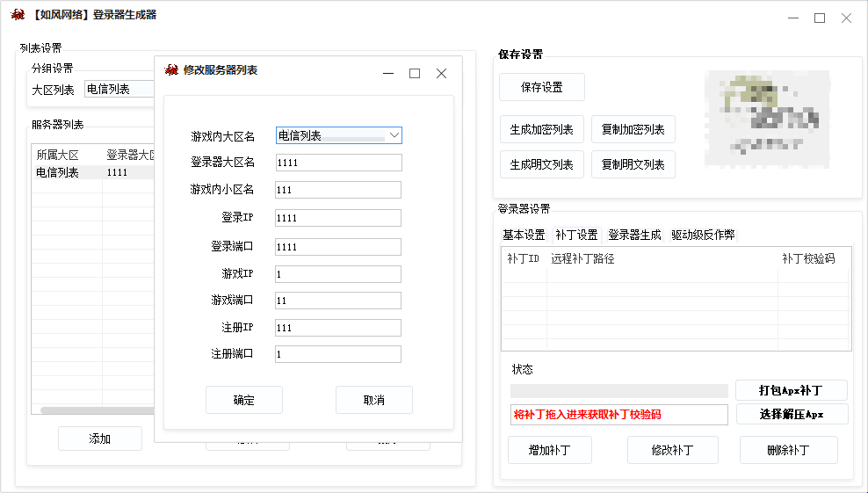Open the 大区列表 combo box
The height and width of the screenshot is (493, 868).
pyautogui.click(x=119, y=89)
